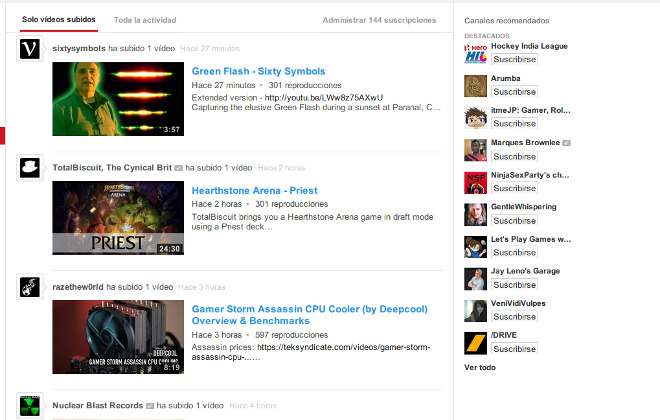Subscribe to Hockey India League
Image resolution: width=660 pixels, height=420 pixels.
pyautogui.click(x=514, y=59)
